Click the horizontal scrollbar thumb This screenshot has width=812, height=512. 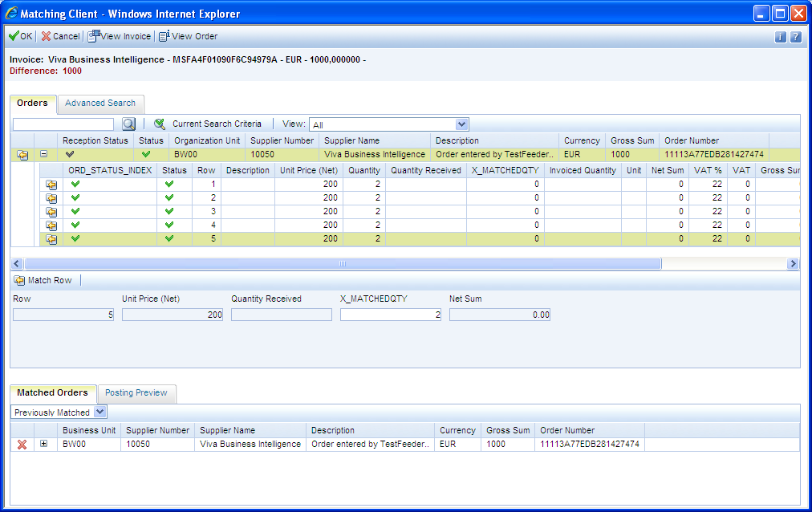click(343, 263)
